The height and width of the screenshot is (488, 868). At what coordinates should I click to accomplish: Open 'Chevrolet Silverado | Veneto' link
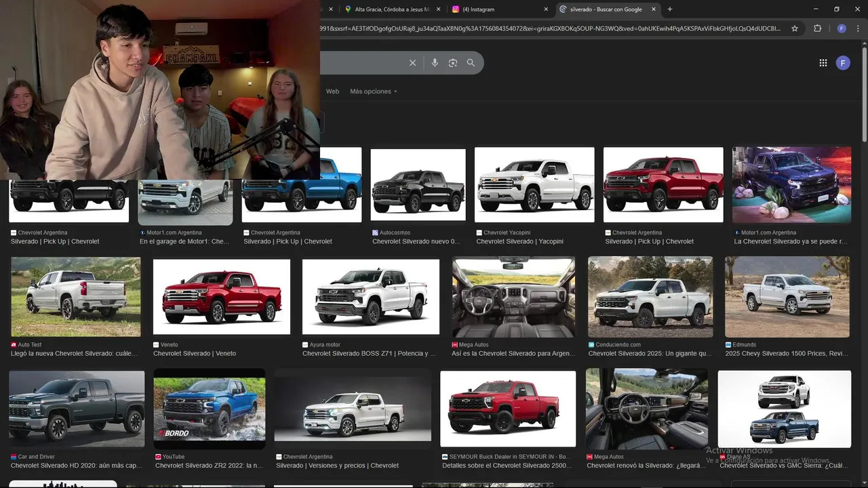(x=195, y=353)
